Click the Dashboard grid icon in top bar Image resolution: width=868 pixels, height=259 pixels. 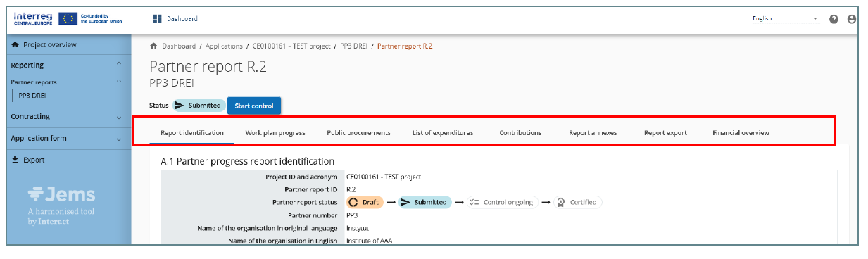click(x=158, y=19)
